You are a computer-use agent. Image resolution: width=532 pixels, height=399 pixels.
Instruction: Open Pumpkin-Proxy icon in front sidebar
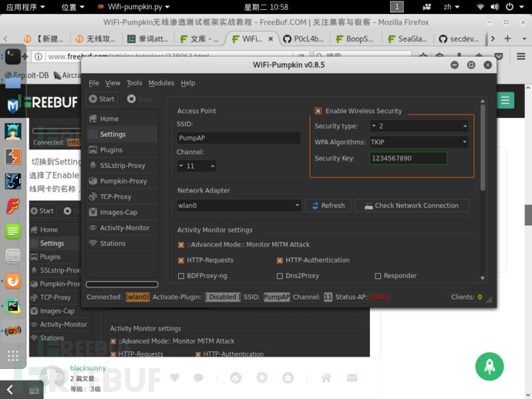click(93, 181)
